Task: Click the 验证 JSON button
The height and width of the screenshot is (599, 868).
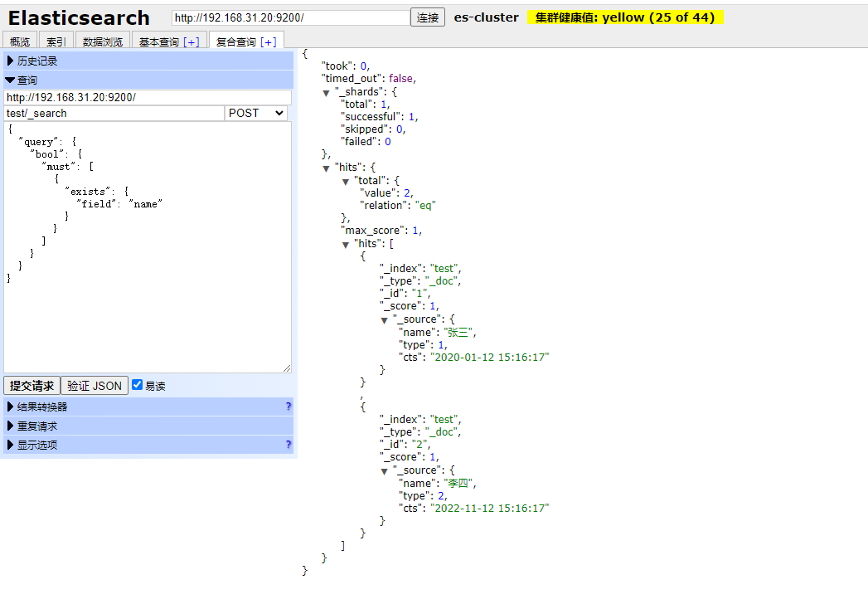Action: [x=95, y=386]
